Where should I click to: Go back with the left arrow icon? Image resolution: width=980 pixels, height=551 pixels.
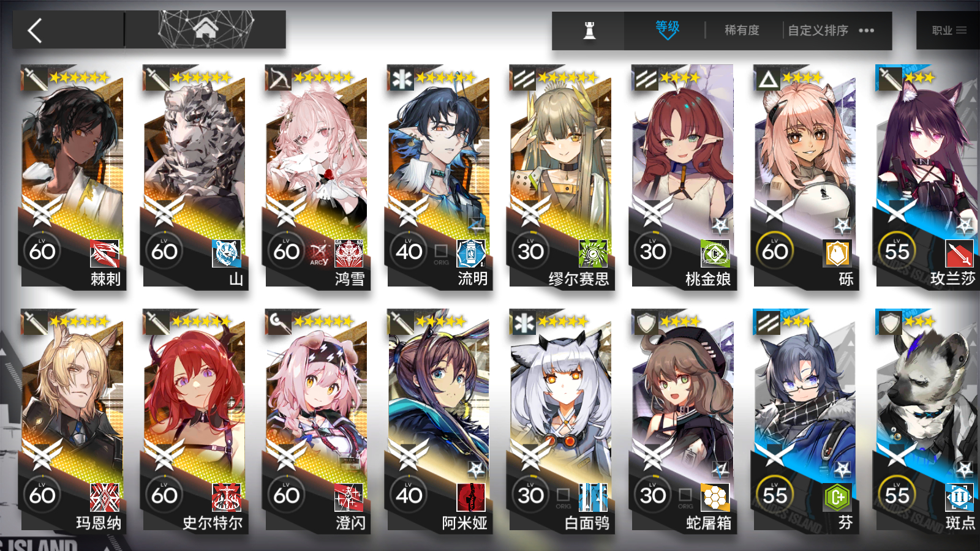pyautogui.click(x=35, y=30)
